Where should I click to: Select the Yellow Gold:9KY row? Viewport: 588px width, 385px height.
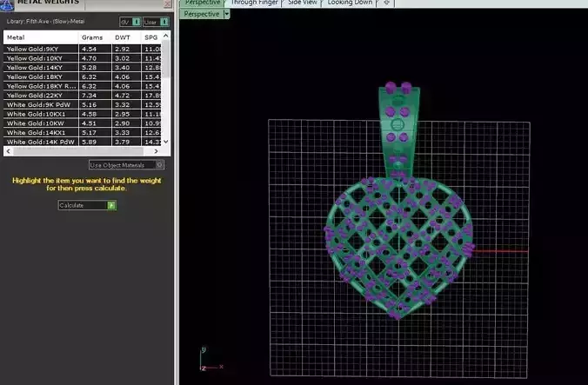coord(83,49)
